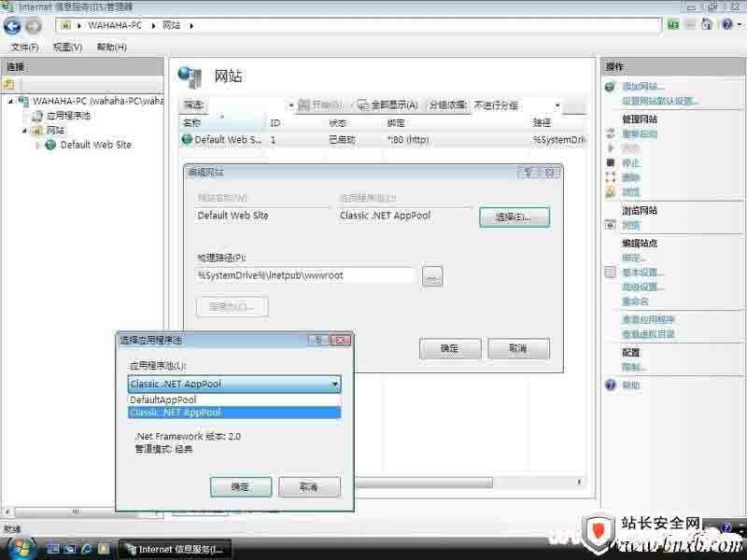
Task: Click the 选择(E)... button
Action: point(514,217)
